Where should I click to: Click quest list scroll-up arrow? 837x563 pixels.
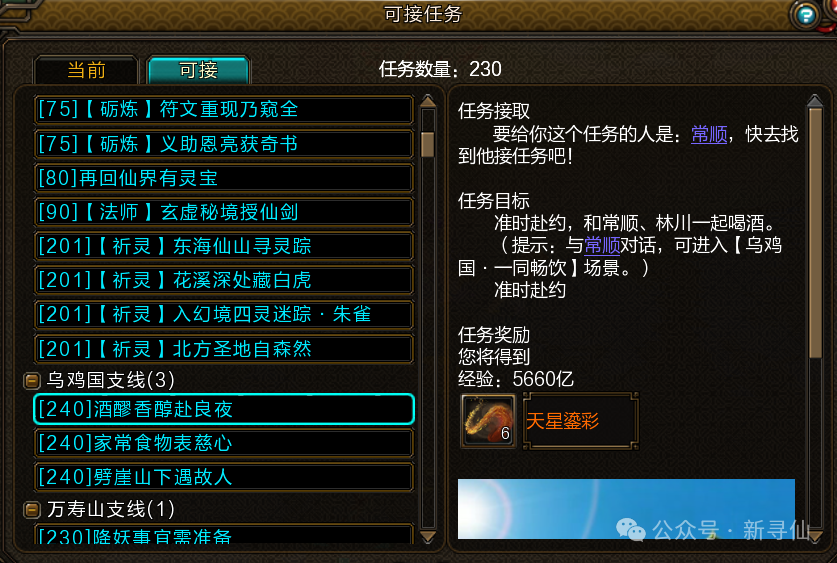coord(428,101)
